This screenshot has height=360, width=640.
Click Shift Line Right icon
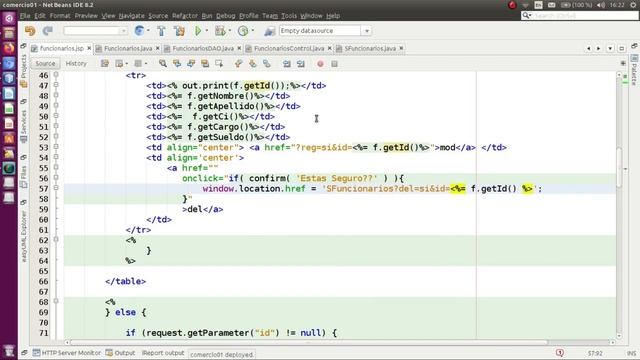tap(301, 64)
